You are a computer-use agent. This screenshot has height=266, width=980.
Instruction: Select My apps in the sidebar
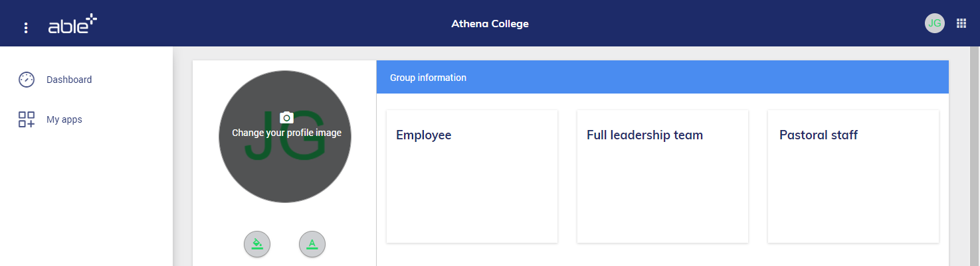point(64,119)
